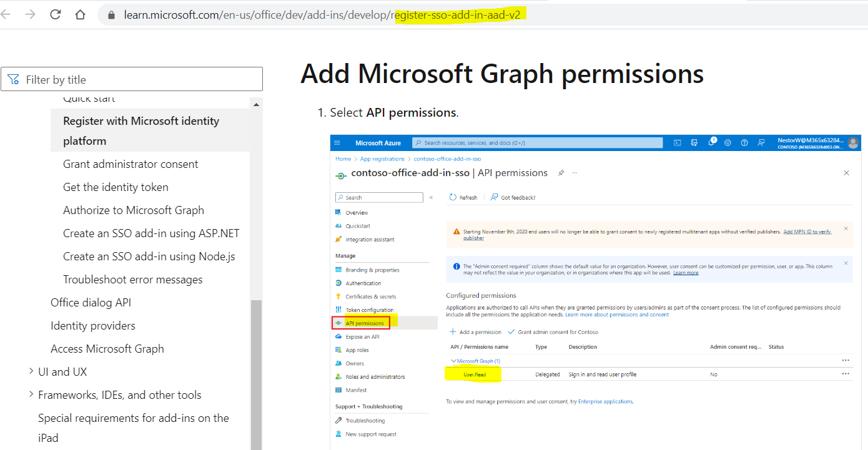The image size is (868, 450).
Task: Open the Azure notifications bell
Action: [711, 143]
